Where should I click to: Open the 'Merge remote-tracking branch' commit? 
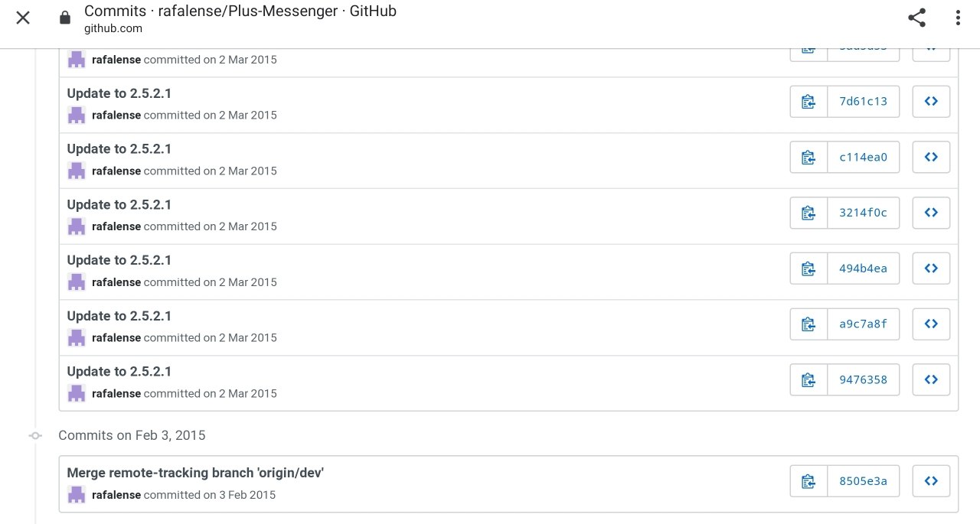coord(195,473)
